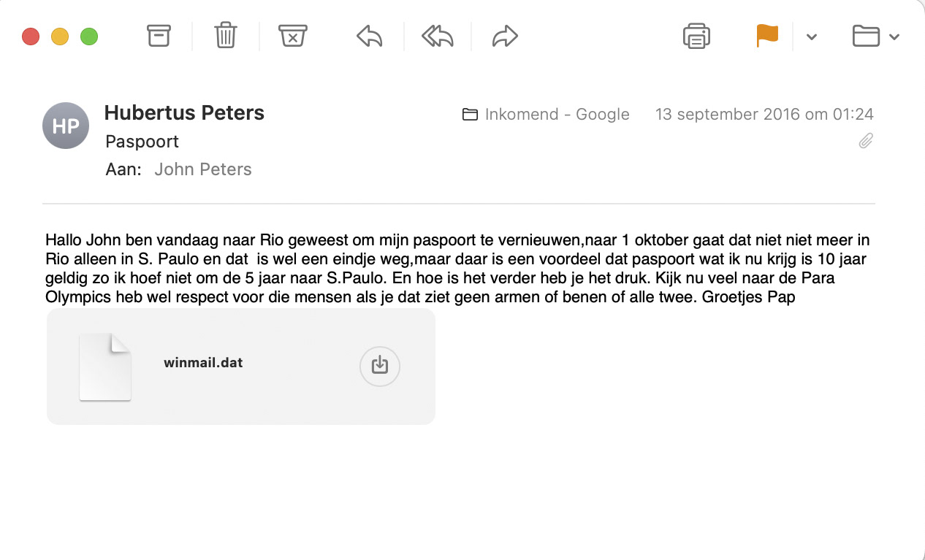Click the paperclip attachment indicator
The height and width of the screenshot is (560, 925).
(866, 140)
